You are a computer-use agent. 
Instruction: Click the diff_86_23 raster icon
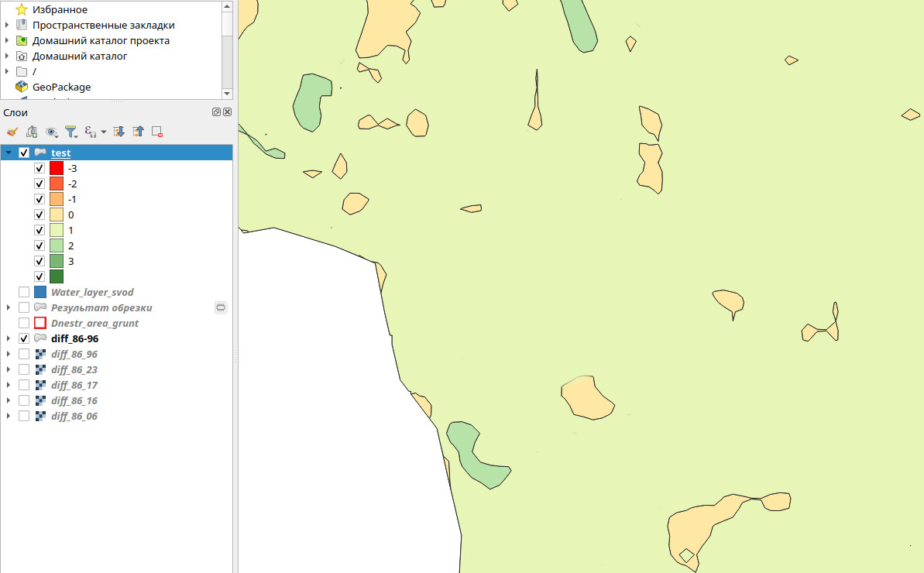click(40, 369)
